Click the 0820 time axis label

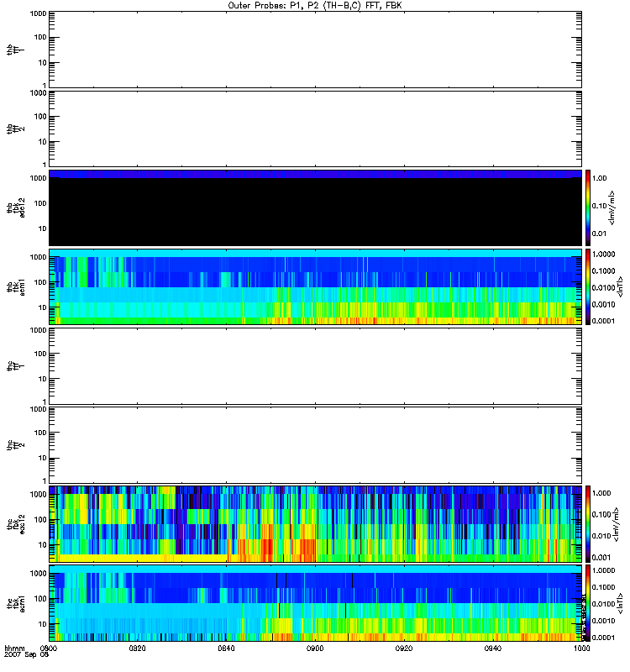138,648
